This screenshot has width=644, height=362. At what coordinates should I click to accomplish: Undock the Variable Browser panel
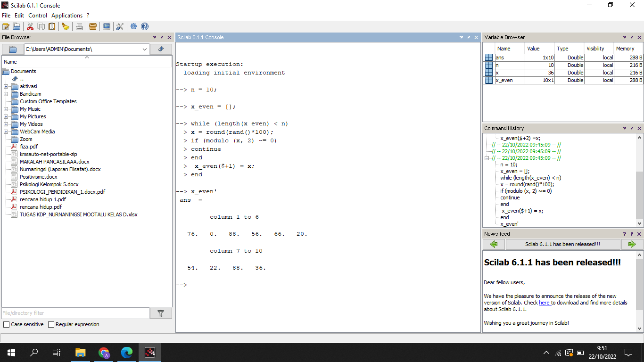click(632, 37)
